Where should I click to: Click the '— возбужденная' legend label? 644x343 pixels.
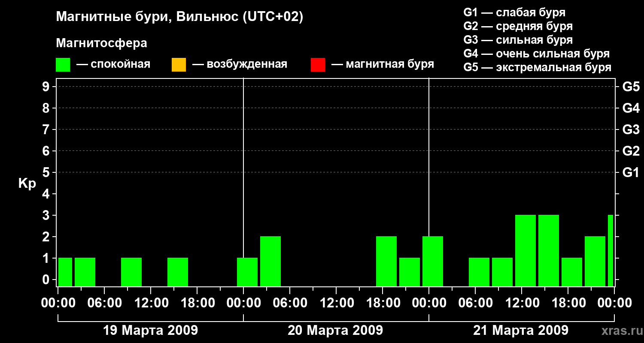coord(240,64)
